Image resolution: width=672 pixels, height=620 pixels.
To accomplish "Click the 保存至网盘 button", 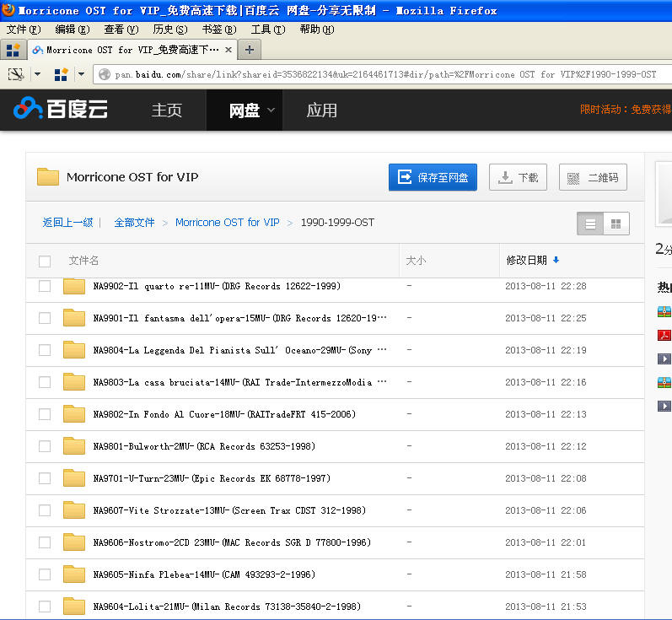I will pyautogui.click(x=433, y=177).
